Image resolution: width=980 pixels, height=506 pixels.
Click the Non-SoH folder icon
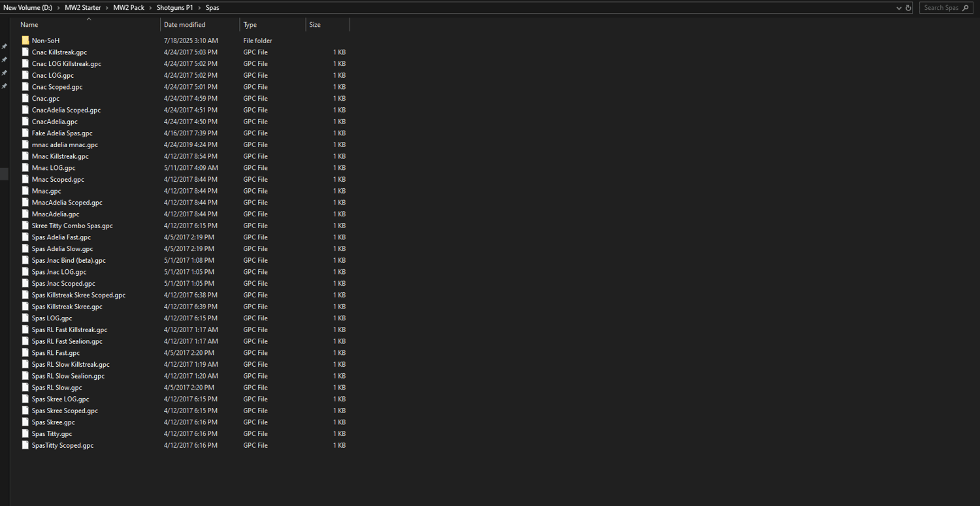[25, 41]
